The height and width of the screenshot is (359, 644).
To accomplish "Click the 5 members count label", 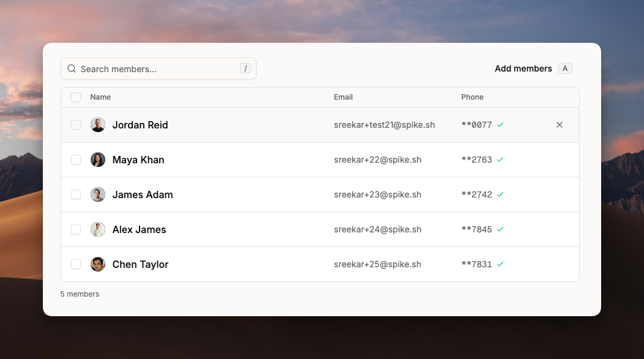I will [80, 294].
